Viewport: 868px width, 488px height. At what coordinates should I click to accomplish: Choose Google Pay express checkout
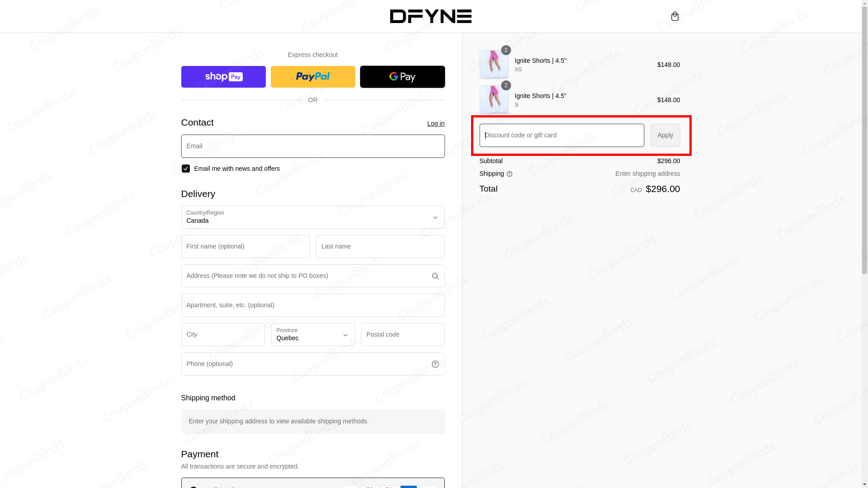[402, 76]
